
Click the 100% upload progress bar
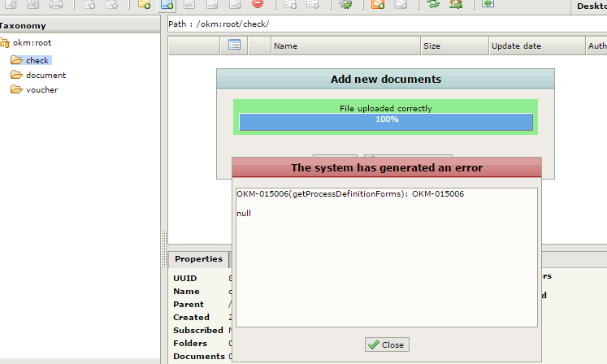click(386, 121)
